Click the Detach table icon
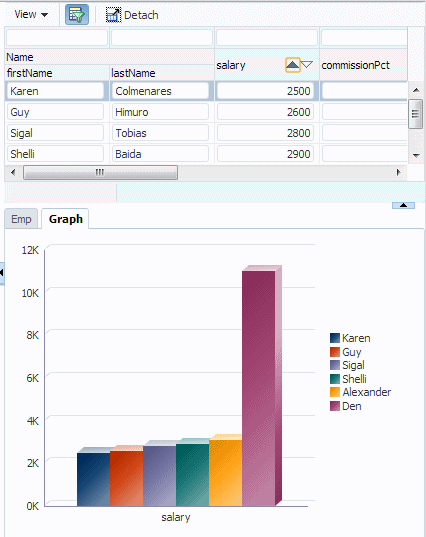This screenshot has width=426, height=537. pyautogui.click(x=113, y=15)
